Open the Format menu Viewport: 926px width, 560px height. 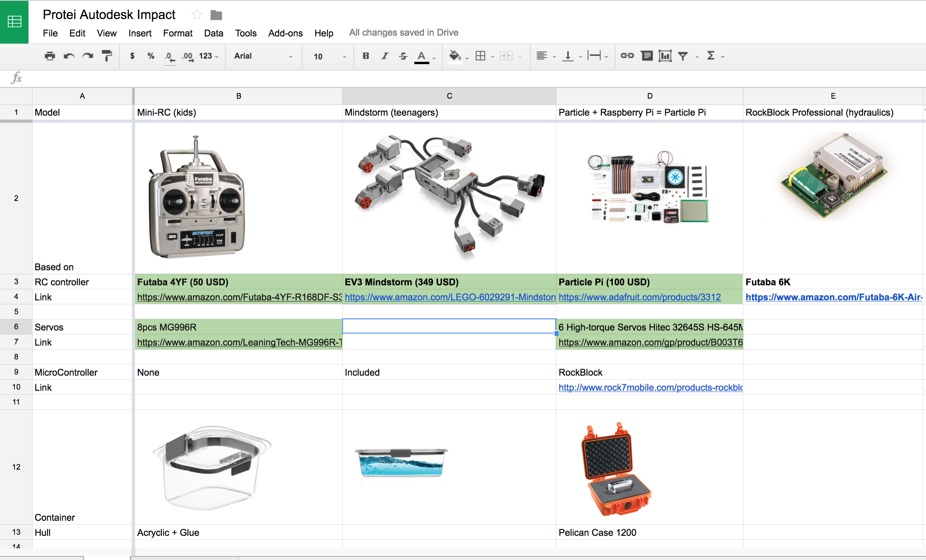coord(177,33)
